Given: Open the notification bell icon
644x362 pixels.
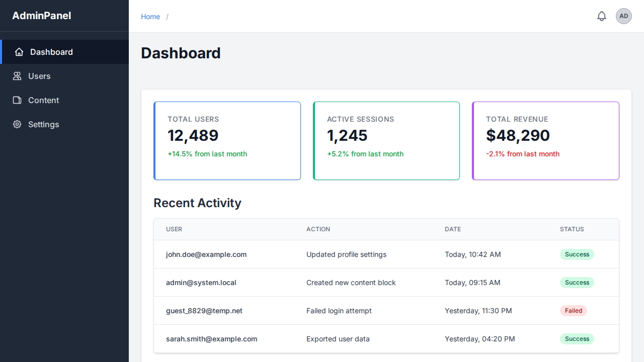Looking at the screenshot, I should click(x=602, y=16).
